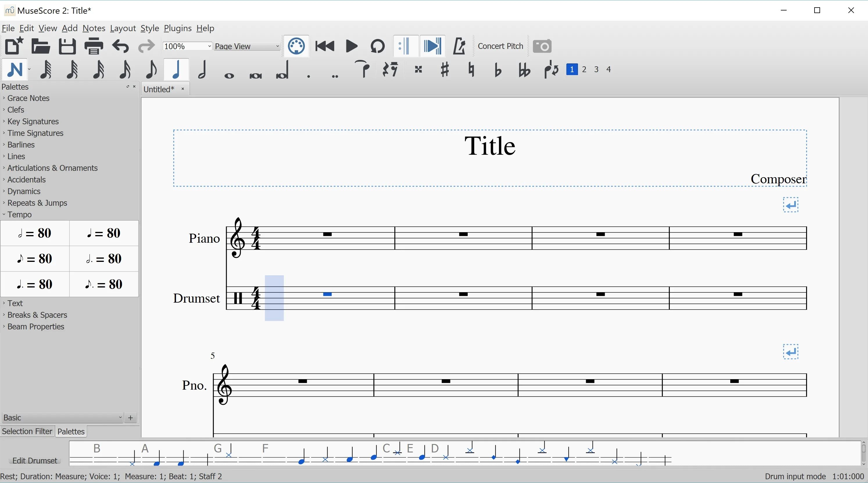Toggle loop playback icon
Viewport: 868px width, 483px height.
(x=377, y=46)
